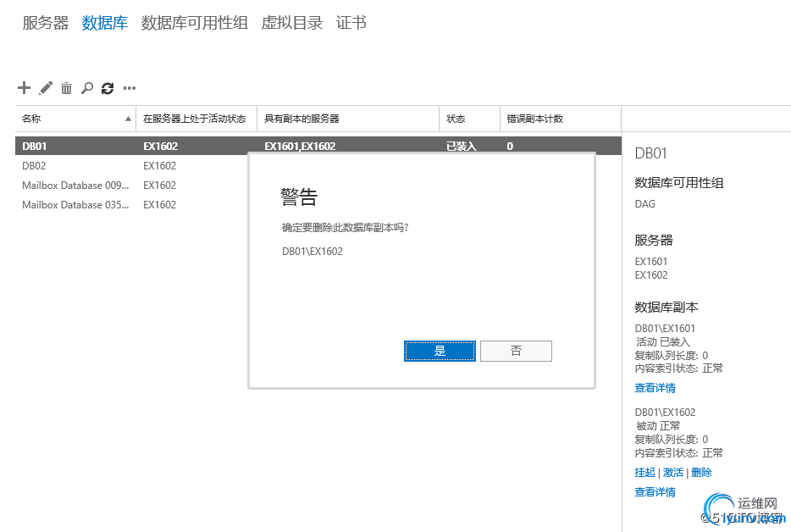Open the more options ellipsis menu
Image resolution: width=791 pixels, height=532 pixels.
click(129, 88)
